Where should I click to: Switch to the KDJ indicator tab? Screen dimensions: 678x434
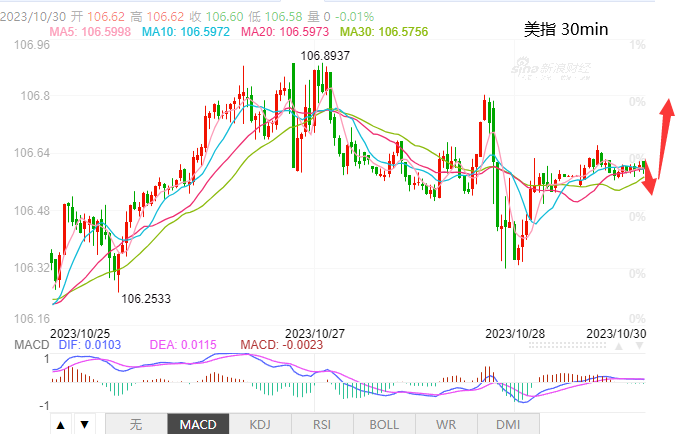pyautogui.click(x=259, y=424)
